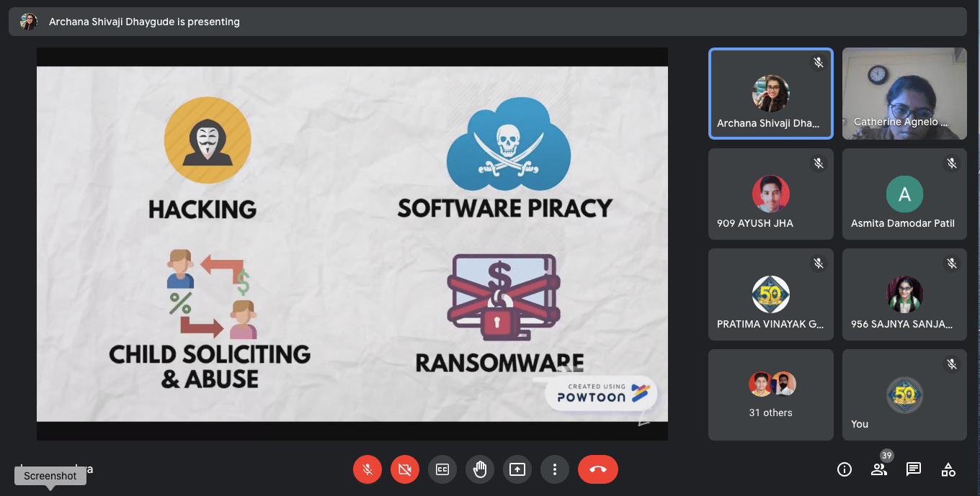
Task: Click Asmita Damodar Patil's tile
Action: point(904,194)
